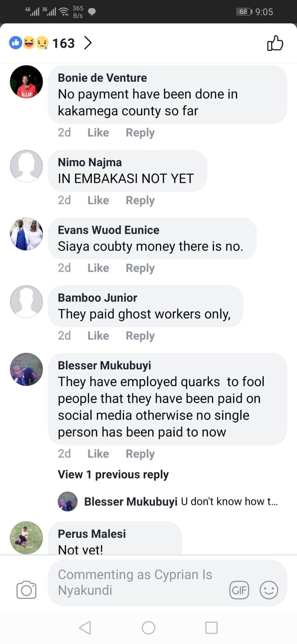Open Bonie de Venture's profile name
This screenshot has width=297, height=644.
[102, 78]
